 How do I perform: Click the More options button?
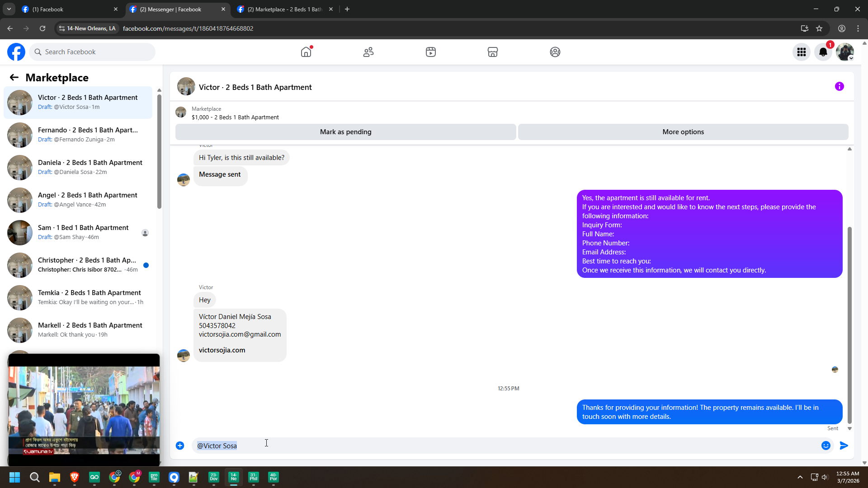click(683, 132)
